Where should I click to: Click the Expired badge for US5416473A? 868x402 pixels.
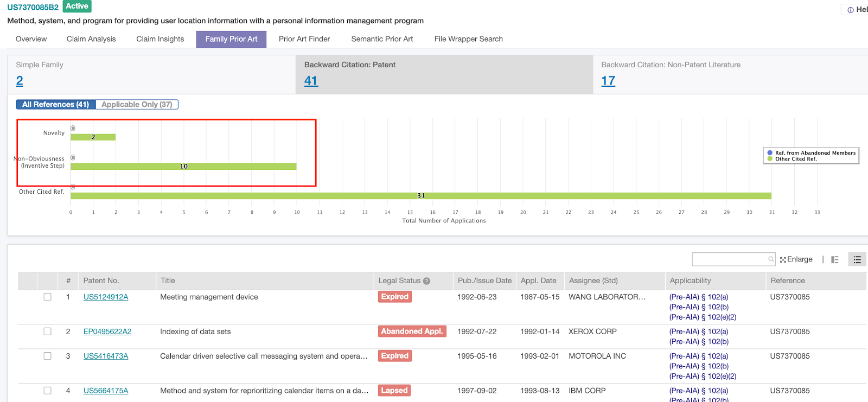coord(395,356)
